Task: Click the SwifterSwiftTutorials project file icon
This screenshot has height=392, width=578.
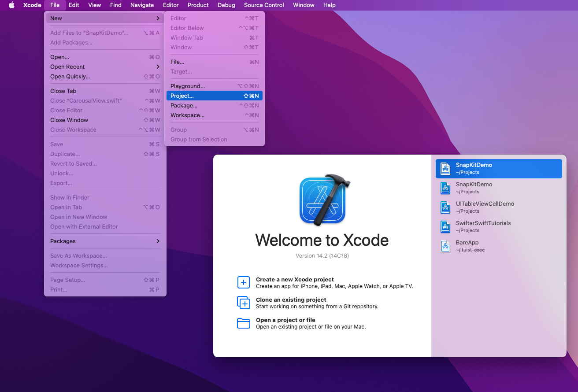Action: point(445,227)
